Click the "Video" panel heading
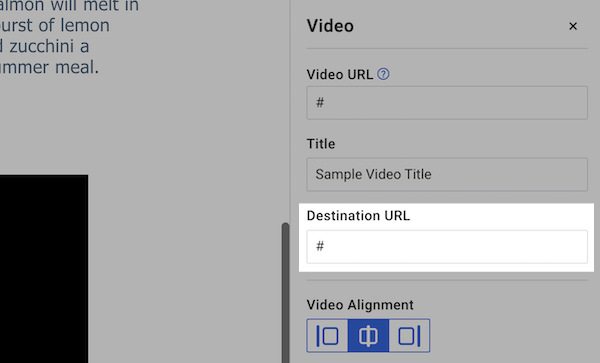The height and width of the screenshot is (363, 600). (330, 26)
